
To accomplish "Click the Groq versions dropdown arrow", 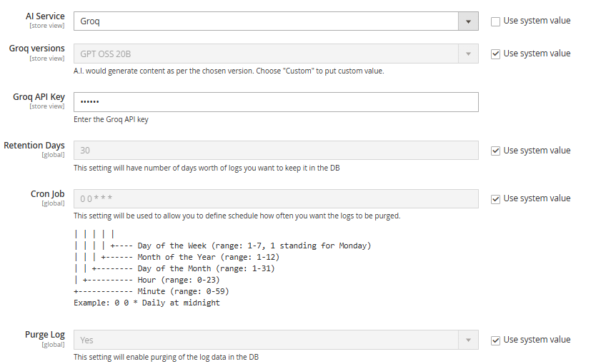I will coord(468,54).
